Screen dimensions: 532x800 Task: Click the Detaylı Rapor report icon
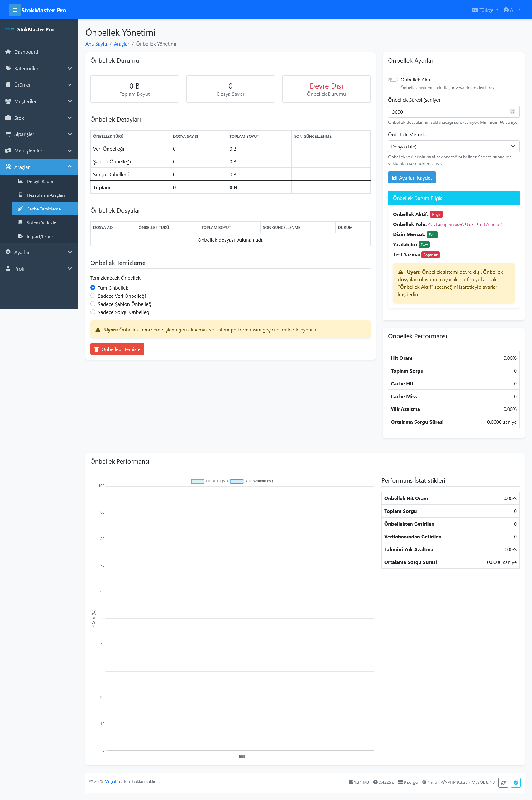point(21,181)
